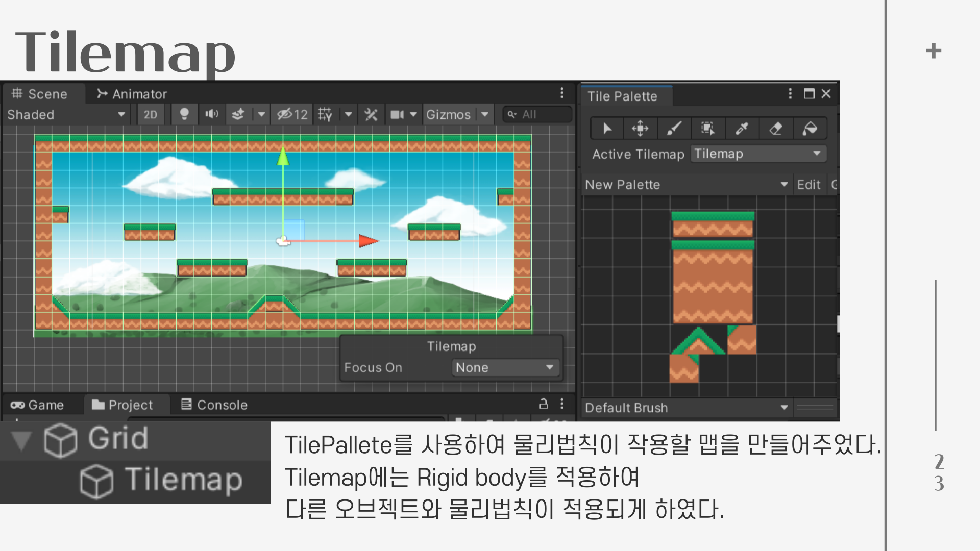Select the box fill tool in Tile Palette

click(x=707, y=129)
